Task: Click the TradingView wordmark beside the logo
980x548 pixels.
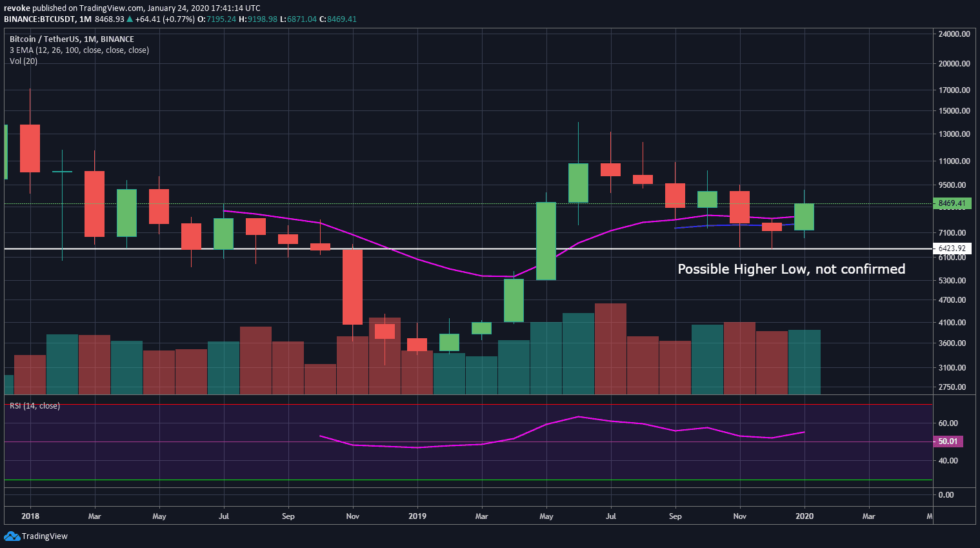Action: click(45, 536)
